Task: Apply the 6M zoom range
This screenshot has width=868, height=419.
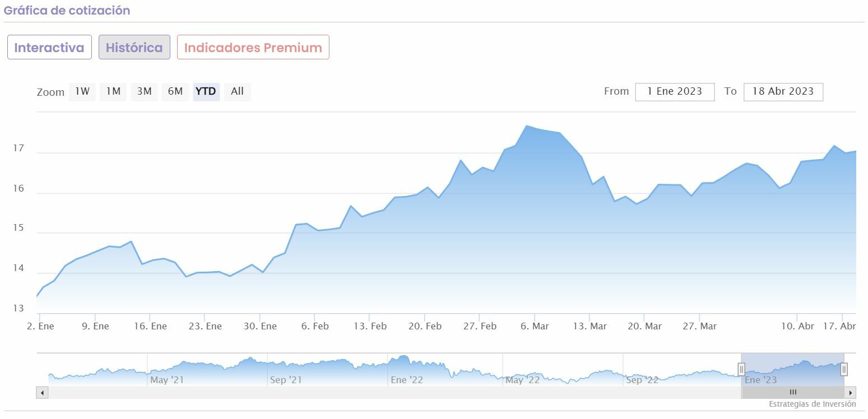Action: [x=175, y=91]
